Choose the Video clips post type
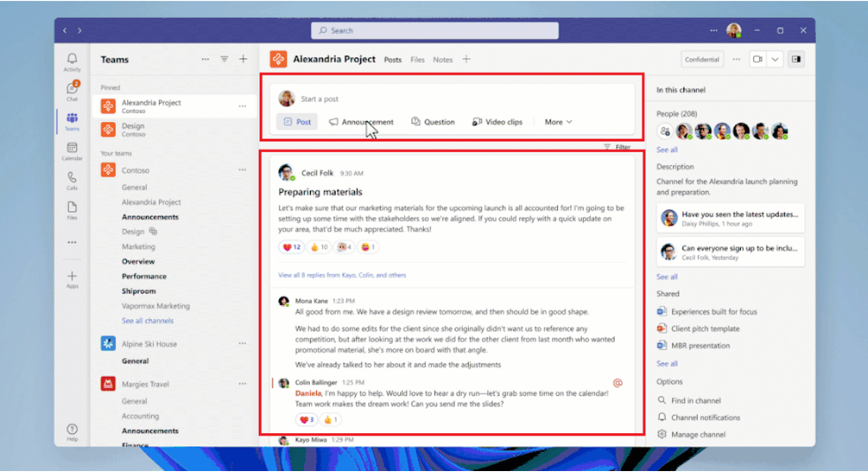Screen dimensions: 868x472 (x=497, y=122)
